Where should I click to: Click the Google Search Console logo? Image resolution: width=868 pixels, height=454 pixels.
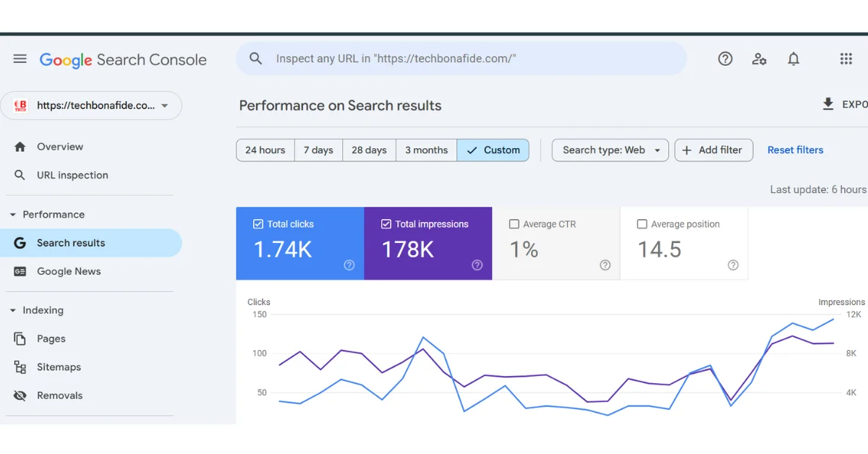123,60
